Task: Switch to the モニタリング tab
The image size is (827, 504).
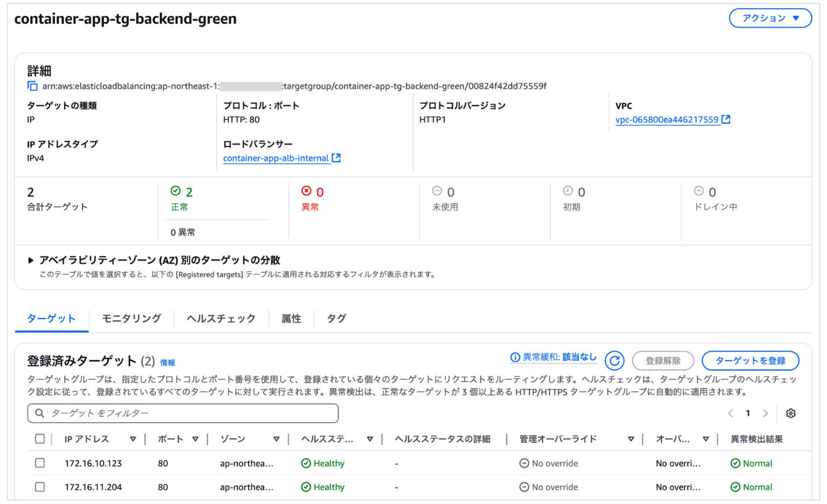Action: tap(131, 319)
